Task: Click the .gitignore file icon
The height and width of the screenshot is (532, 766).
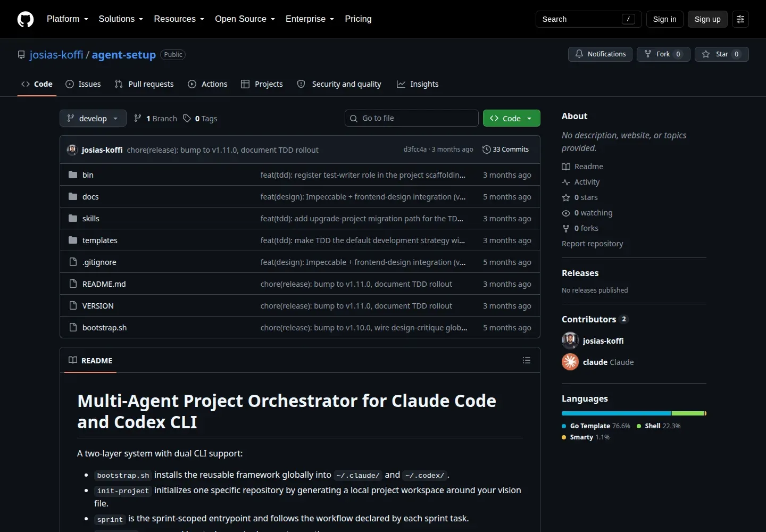Action: pyautogui.click(x=73, y=262)
